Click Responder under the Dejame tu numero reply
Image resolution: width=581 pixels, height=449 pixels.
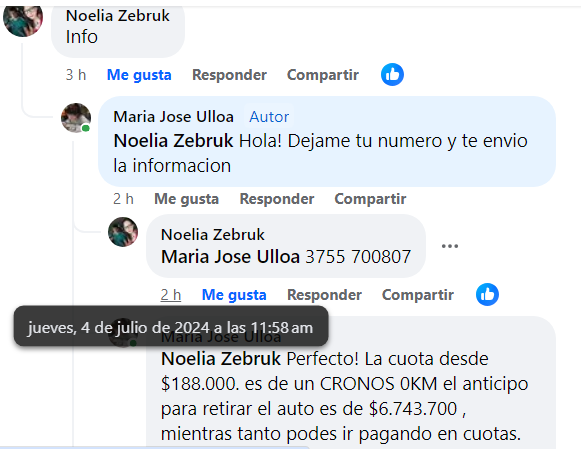coord(277,199)
